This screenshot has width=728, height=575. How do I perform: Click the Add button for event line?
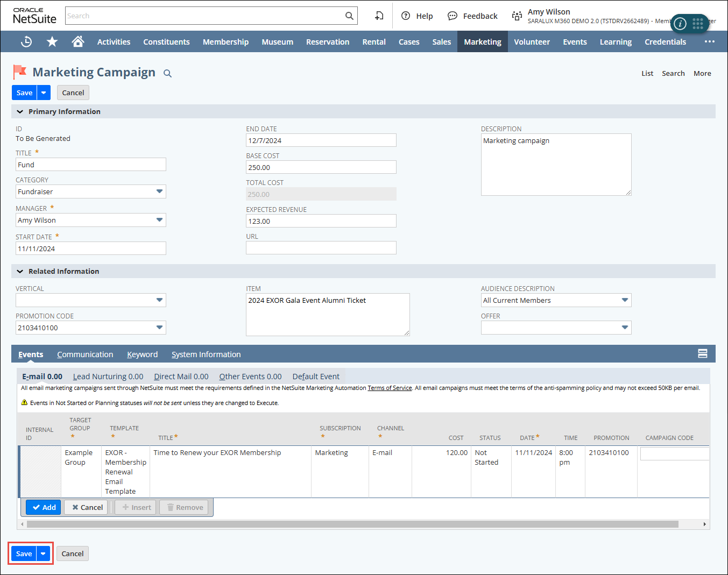click(44, 507)
